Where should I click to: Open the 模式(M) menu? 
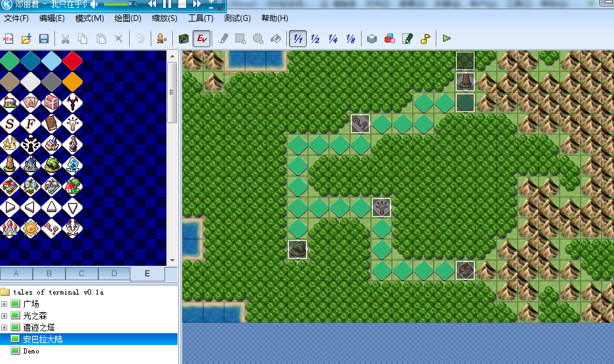point(90,18)
